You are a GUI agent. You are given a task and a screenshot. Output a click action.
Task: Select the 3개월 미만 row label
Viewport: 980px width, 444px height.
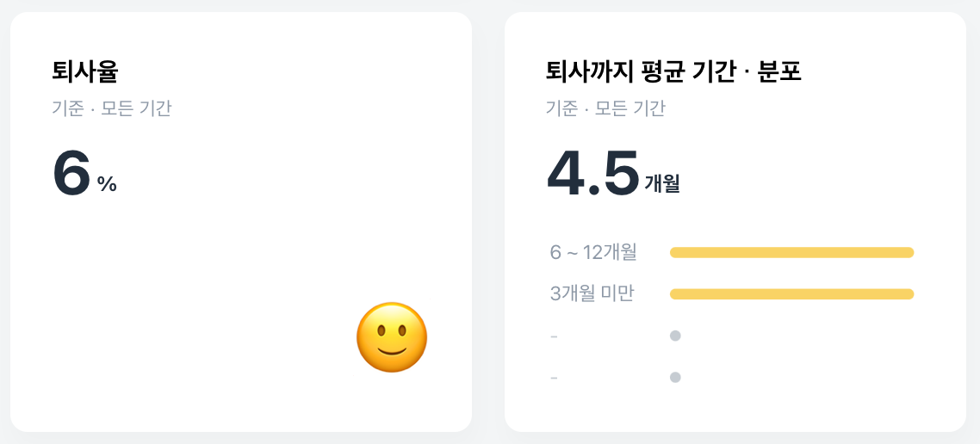[x=592, y=293]
